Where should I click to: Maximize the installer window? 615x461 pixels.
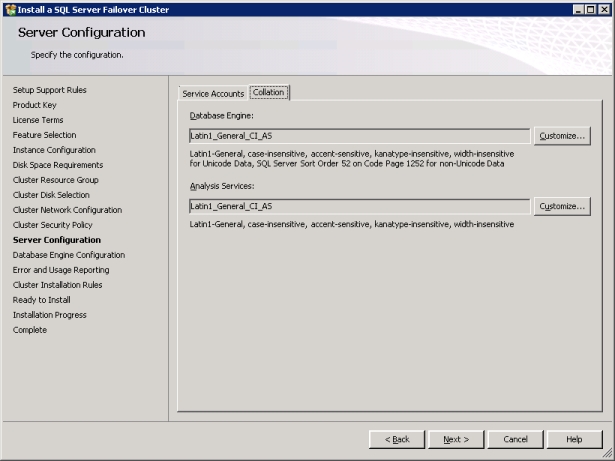(x=590, y=9)
